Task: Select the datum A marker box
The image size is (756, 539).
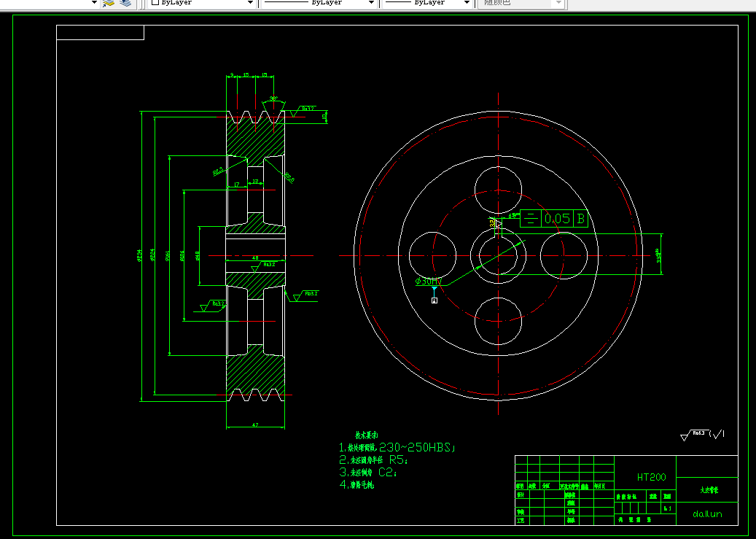Action: pyautogui.click(x=434, y=300)
